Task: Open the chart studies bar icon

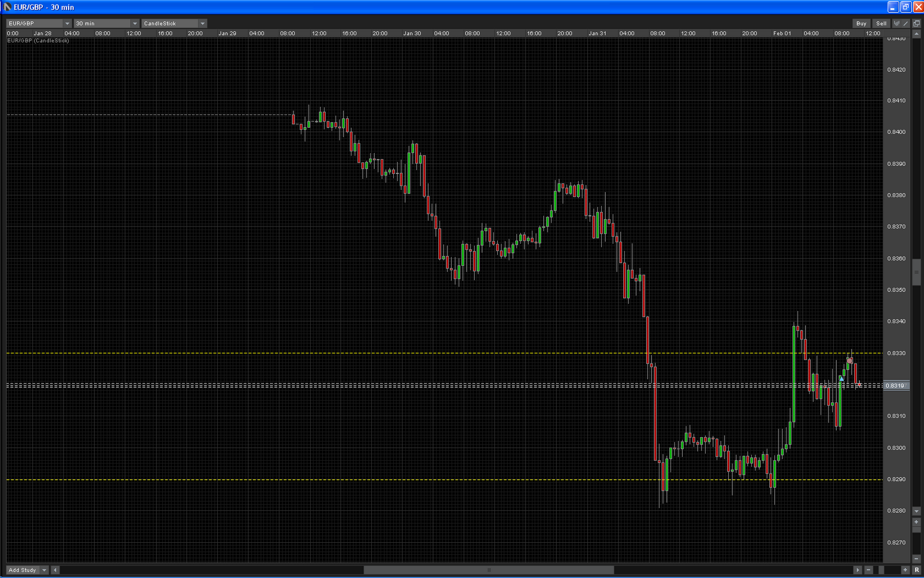Action: (897, 24)
